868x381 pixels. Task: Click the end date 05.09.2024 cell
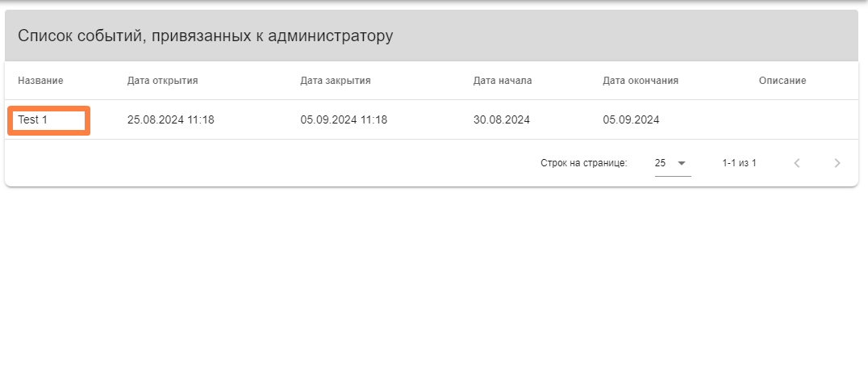[x=631, y=119]
